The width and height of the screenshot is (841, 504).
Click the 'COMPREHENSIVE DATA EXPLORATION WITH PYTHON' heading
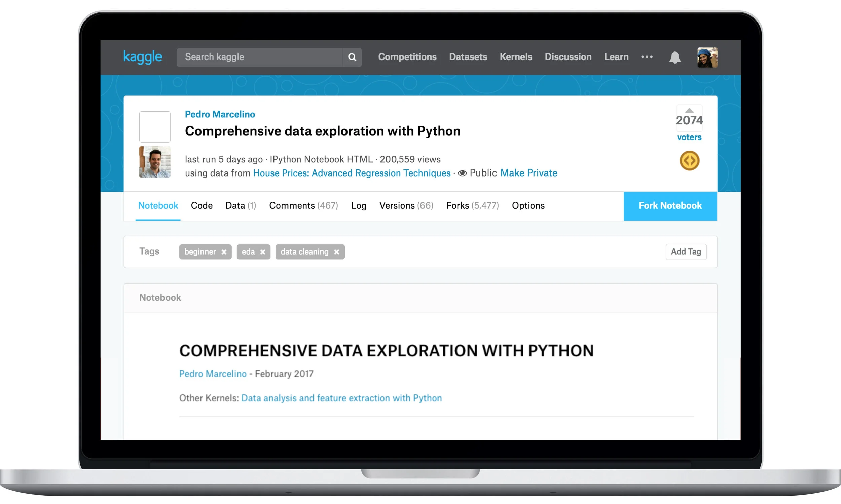coord(386,350)
